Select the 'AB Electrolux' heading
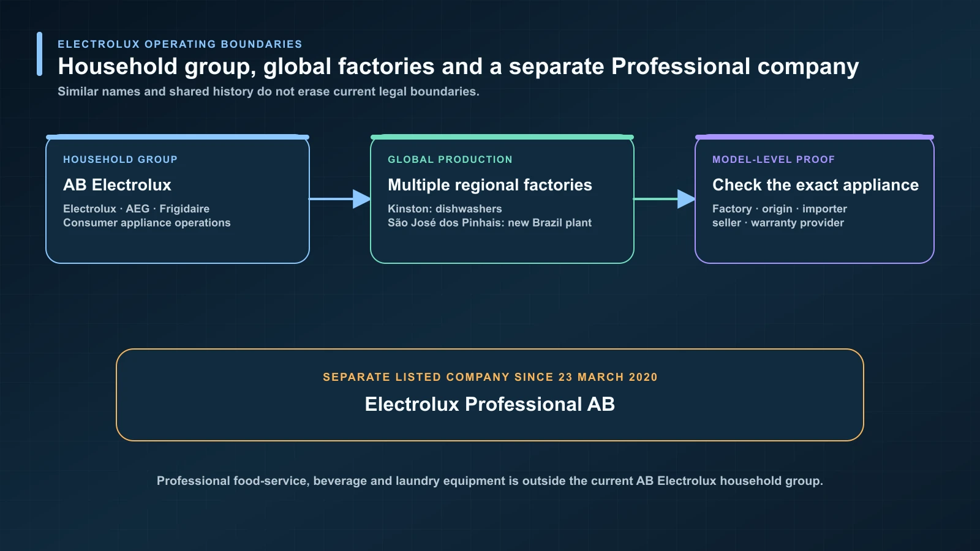This screenshot has height=551, width=980. (117, 185)
